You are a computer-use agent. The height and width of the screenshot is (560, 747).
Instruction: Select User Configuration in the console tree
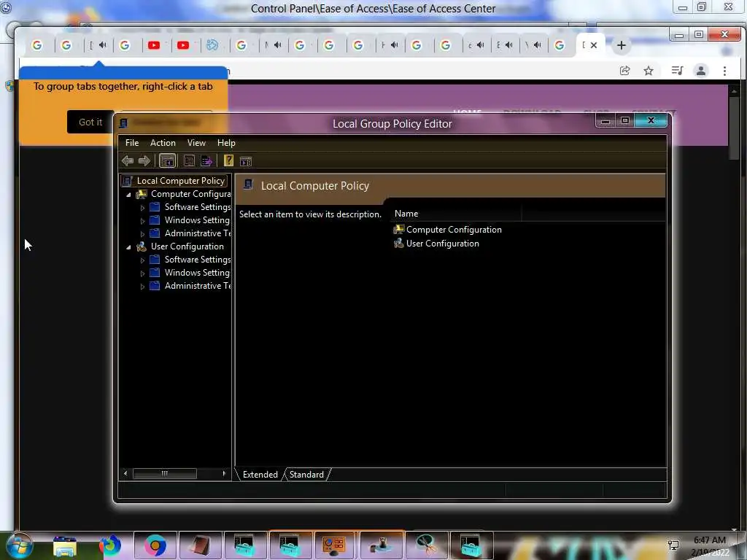click(187, 246)
